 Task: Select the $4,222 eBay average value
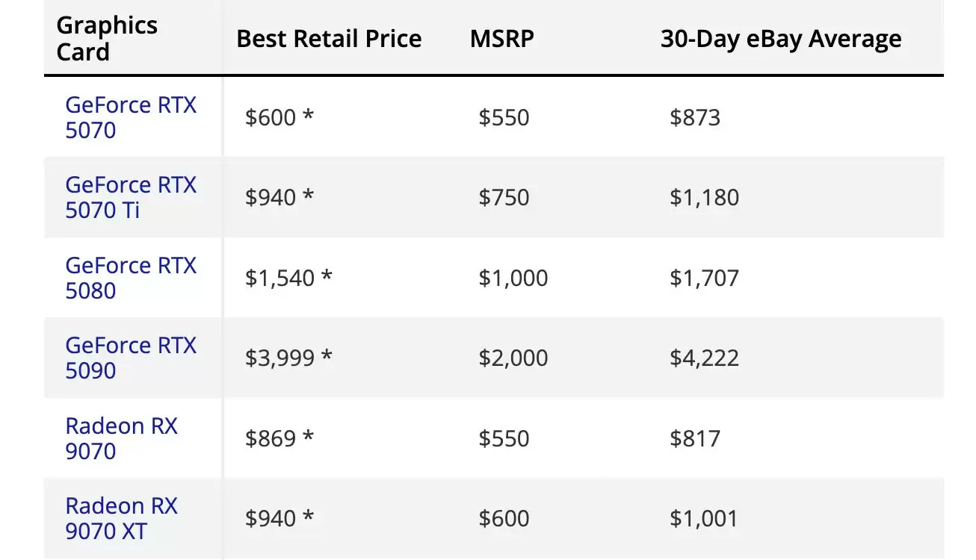[x=704, y=358]
